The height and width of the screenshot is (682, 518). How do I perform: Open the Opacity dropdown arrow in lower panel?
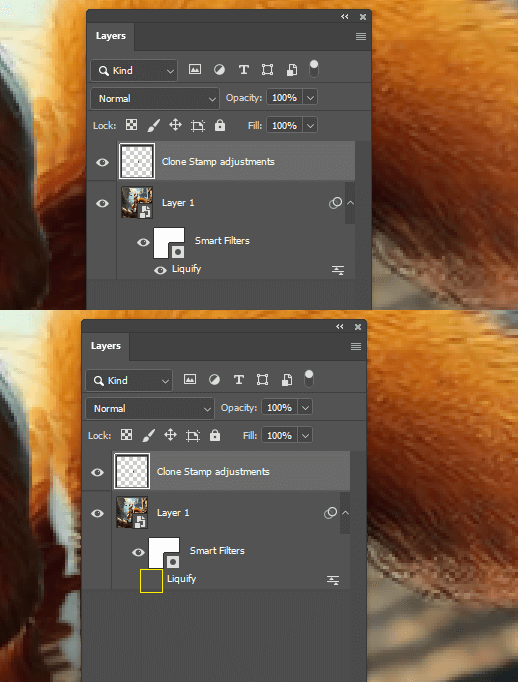(x=305, y=408)
